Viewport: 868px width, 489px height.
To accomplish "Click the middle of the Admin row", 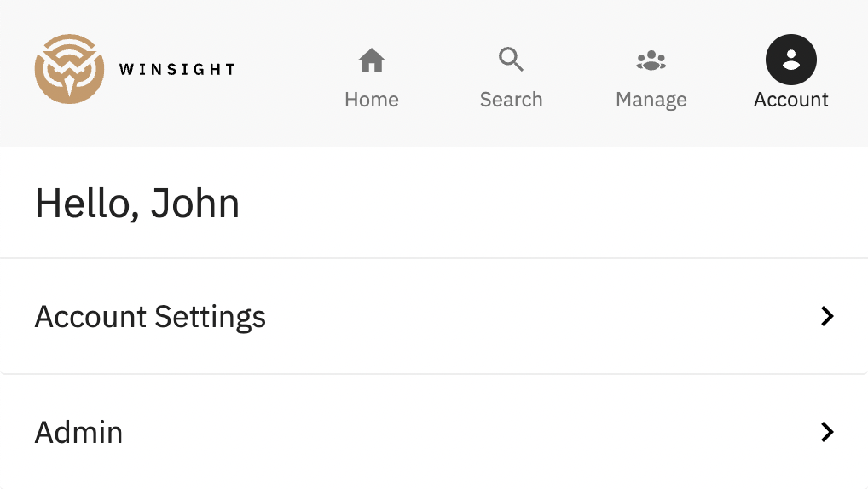I will pyautogui.click(x=434, y=432).
